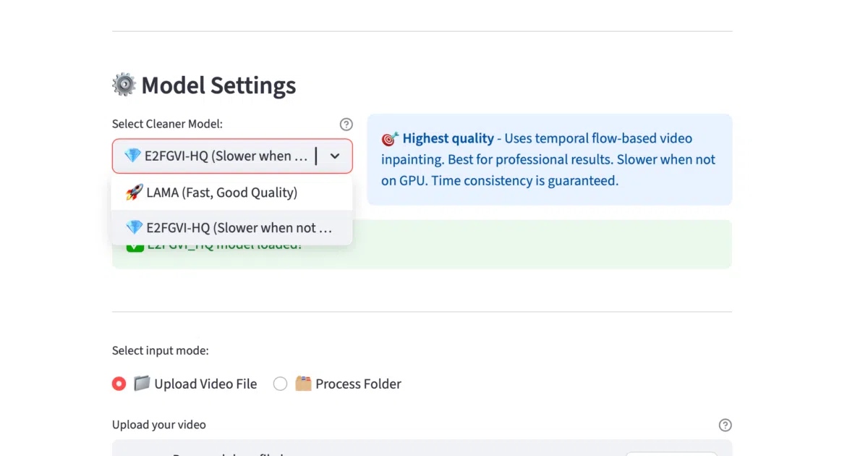868x456 pixels.
Task: Choose E2FGVI-HQ option in the open list
Action: (x=231, y=227)
